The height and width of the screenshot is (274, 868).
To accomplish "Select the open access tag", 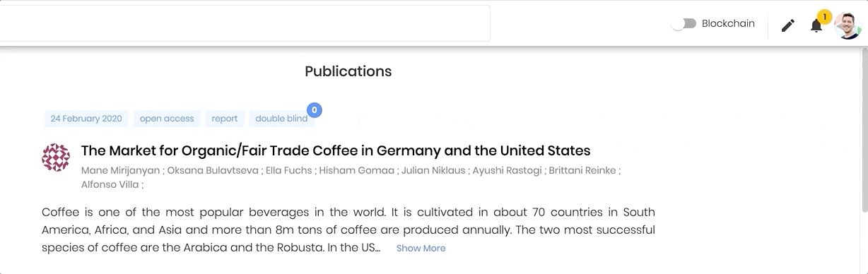I will [x=167, y=119].
